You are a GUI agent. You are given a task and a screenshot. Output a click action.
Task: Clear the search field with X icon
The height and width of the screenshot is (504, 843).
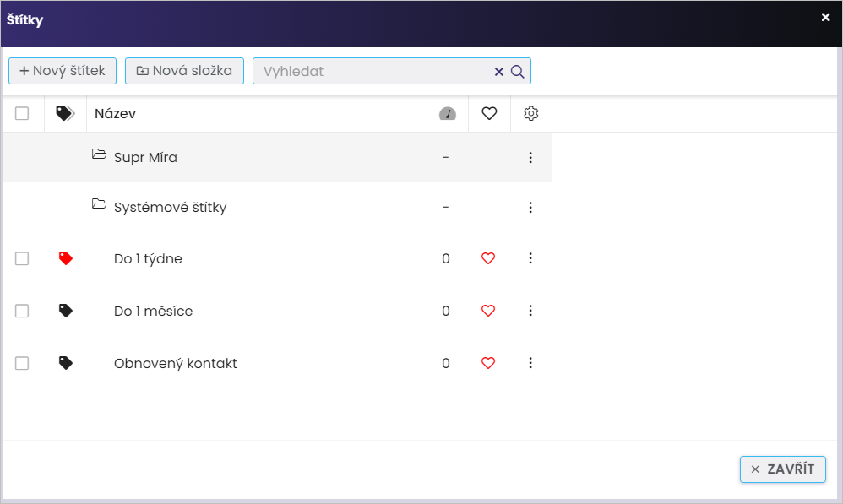tap(498, 72)
